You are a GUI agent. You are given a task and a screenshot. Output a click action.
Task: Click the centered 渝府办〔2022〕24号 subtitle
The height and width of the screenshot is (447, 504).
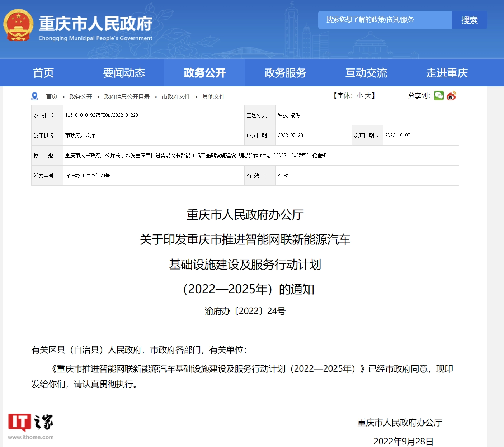pyautogui.click(x=245, y=311)
